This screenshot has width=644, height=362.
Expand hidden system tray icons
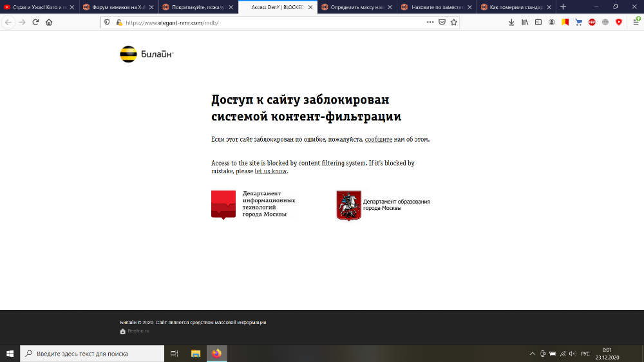(x=533, y=354)
